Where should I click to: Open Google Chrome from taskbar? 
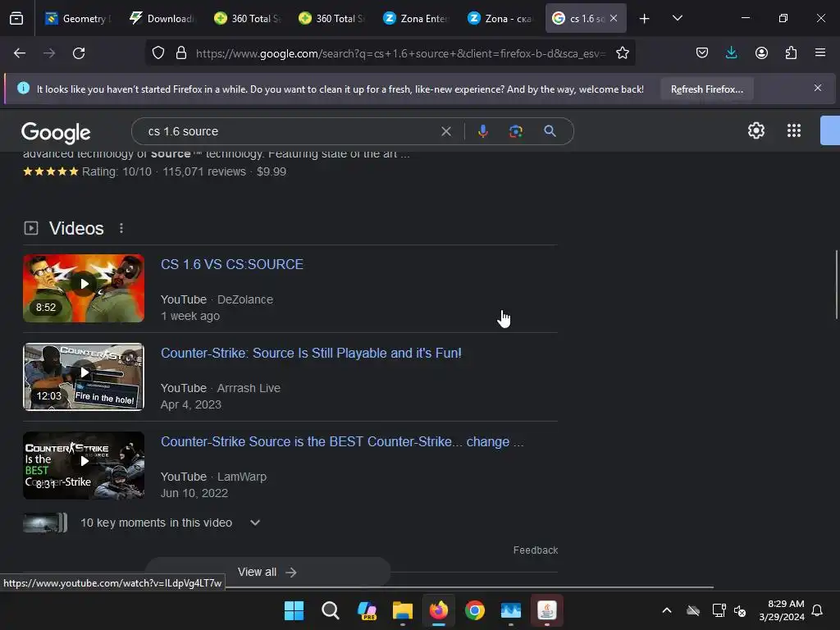pos(475,610)
